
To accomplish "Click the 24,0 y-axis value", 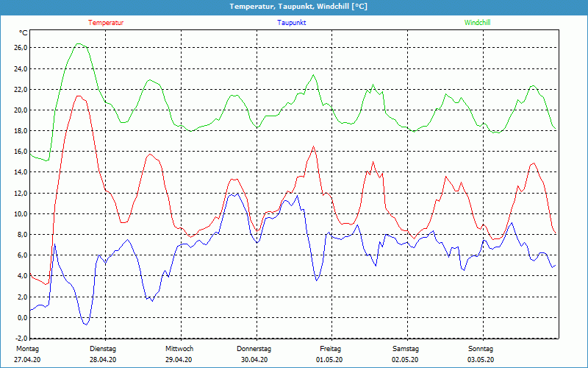I will pyautogui.click(x=21, y=68).
